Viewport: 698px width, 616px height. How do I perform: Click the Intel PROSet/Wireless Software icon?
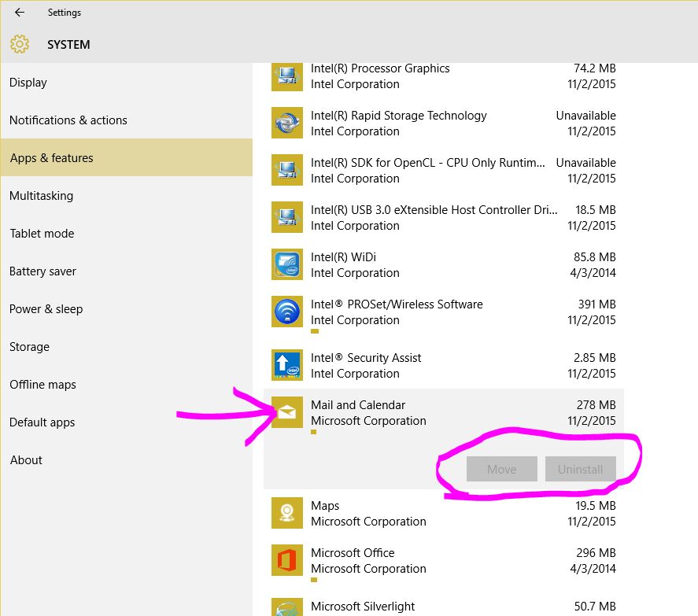click(287, 312)
